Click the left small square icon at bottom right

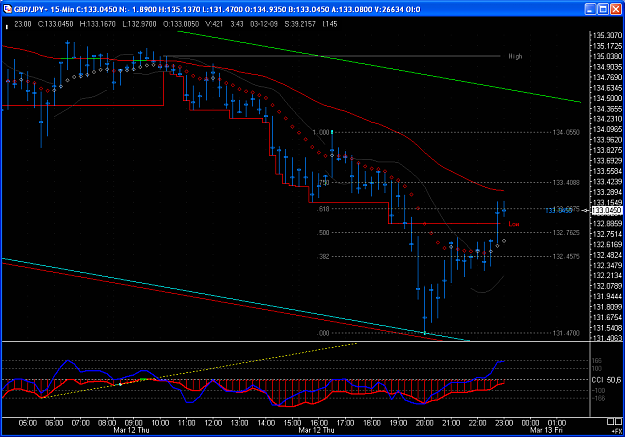click(x=611, y=422)
